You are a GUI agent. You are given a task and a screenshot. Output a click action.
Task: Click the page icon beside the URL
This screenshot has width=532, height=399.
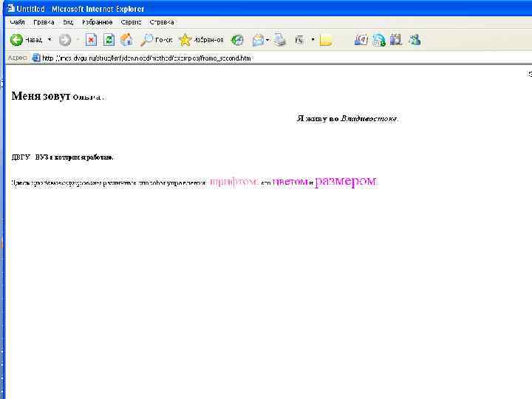(x=36, y=58)
